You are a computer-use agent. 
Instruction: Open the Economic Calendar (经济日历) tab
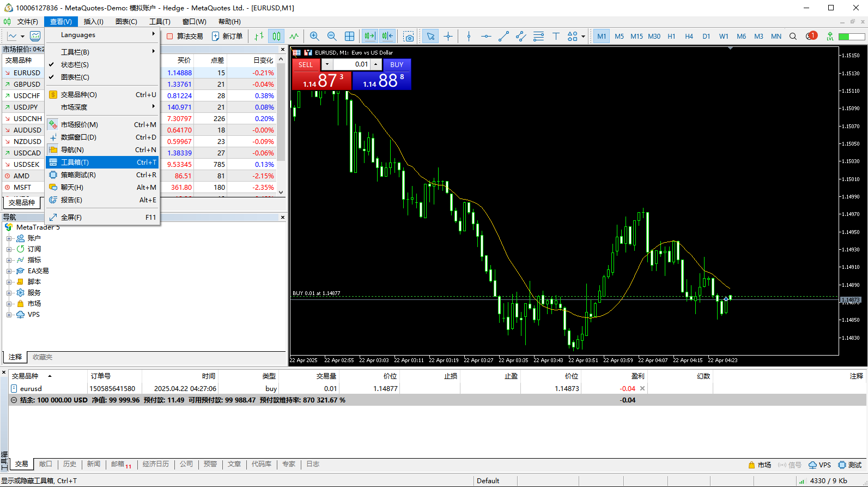pos(156,464)
